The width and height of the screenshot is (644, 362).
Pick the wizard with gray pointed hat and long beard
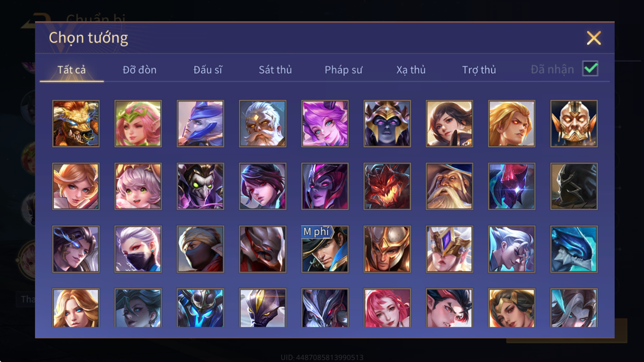(x=450, y=186)
